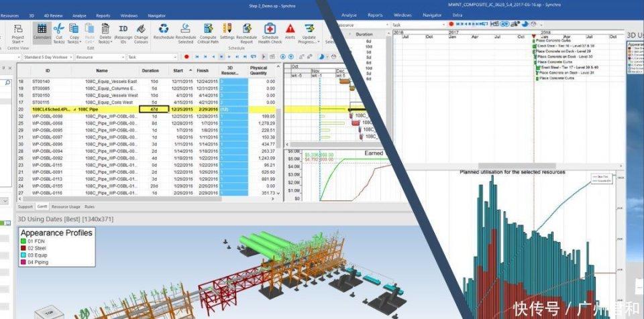The height and width of the screenshot is (319, 644).
Task: Collapse the 108C Pipe summary row
Action: 74,109
